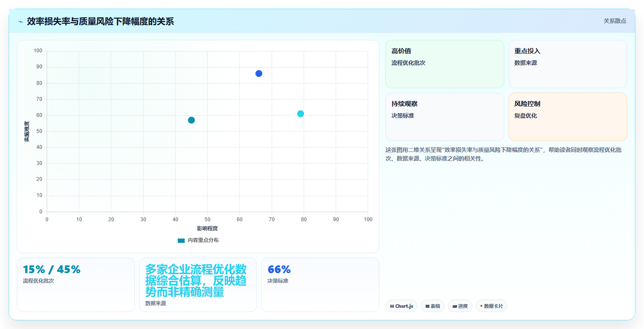Click the 进度 chip icon
Viewport: 644px width, 329px height.
[x=455, y=306]
